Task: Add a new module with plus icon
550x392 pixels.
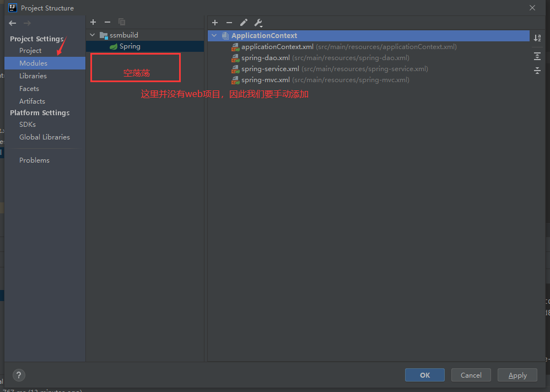Action: coord(93,22)
